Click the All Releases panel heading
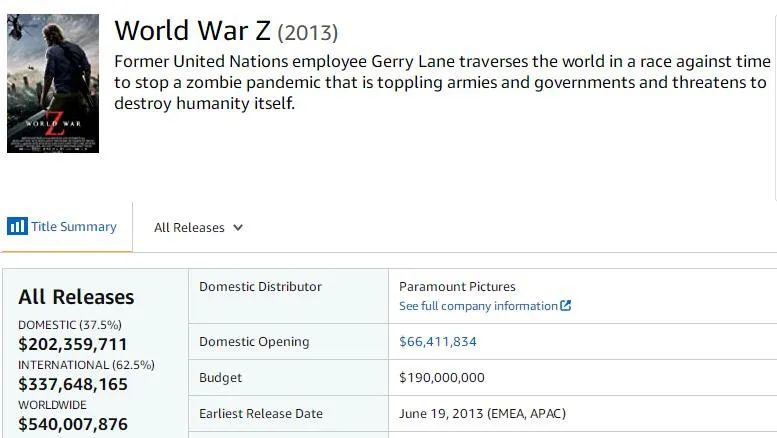This screenshot has width=777, height=438. click(x=76, y=297)
